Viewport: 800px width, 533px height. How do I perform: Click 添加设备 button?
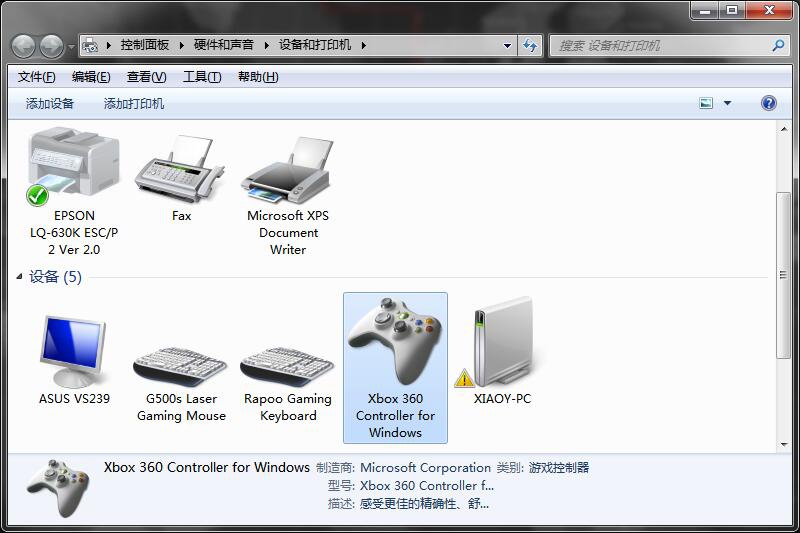tap(49, 104)
